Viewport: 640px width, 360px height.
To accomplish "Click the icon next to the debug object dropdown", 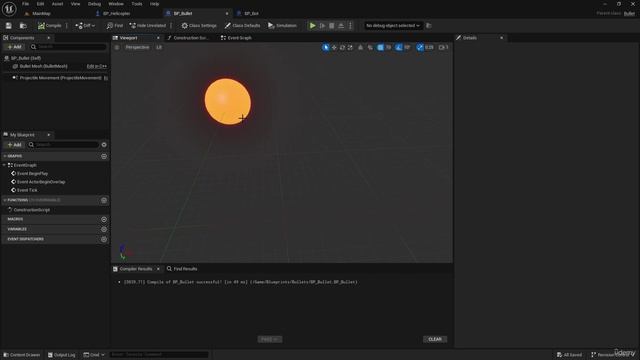I will click(x=429, y=26).
